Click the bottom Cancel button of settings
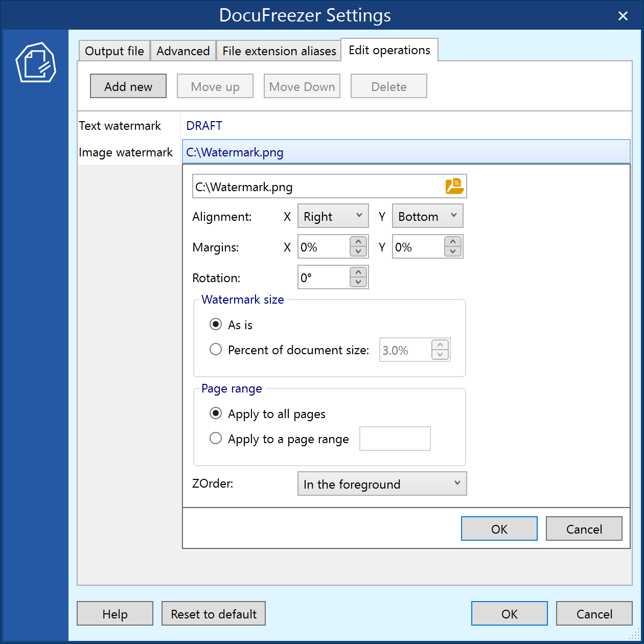Screen dimensions: 644x644 click(x=594, y=614)
